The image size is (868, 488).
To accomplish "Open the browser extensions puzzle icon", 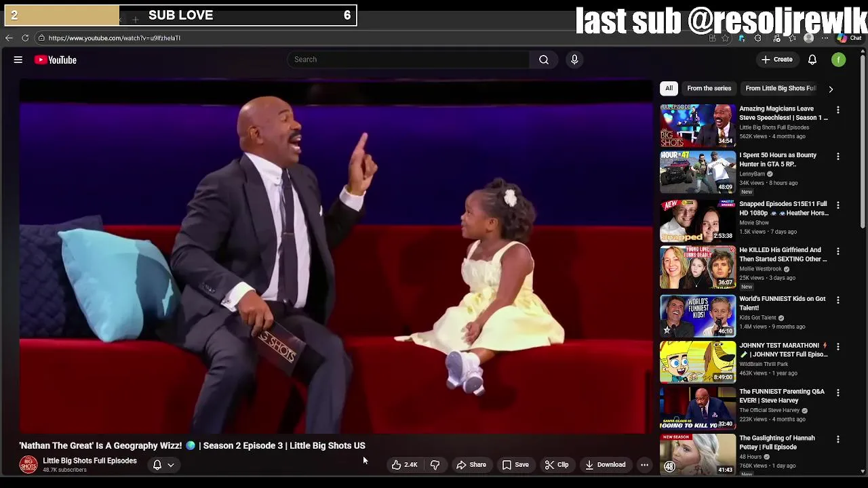I will tap(758, 38).
